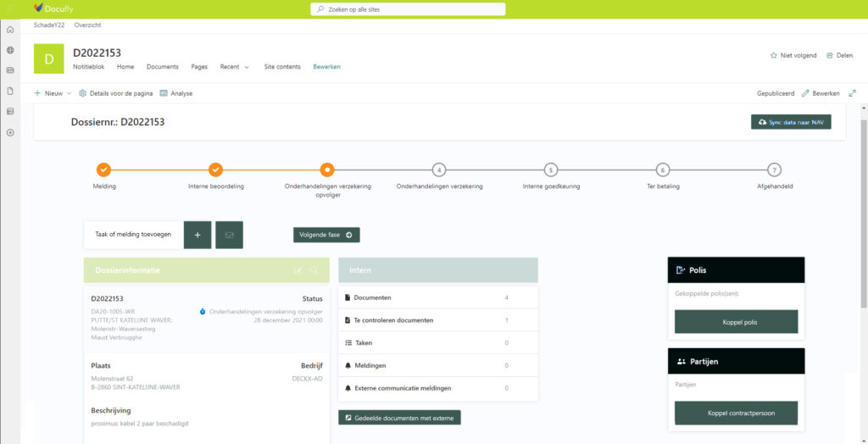Image resolution: width=868 pixels, height=444 pixels.
Task: Click the plus button to add task
Action: [198, 235]
